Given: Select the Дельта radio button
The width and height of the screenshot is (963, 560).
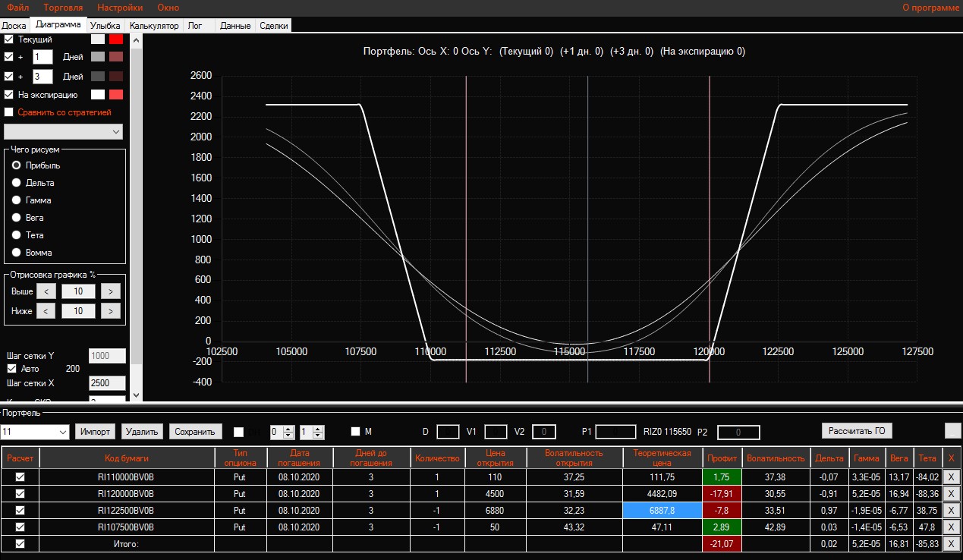Looking at the screenshot, I should point(16,183).
